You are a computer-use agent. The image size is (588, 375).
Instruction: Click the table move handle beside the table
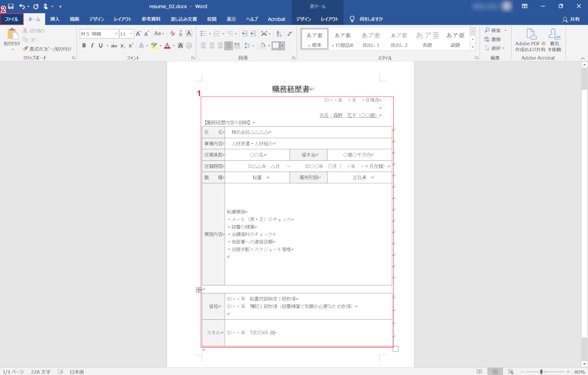pos(199,290)
